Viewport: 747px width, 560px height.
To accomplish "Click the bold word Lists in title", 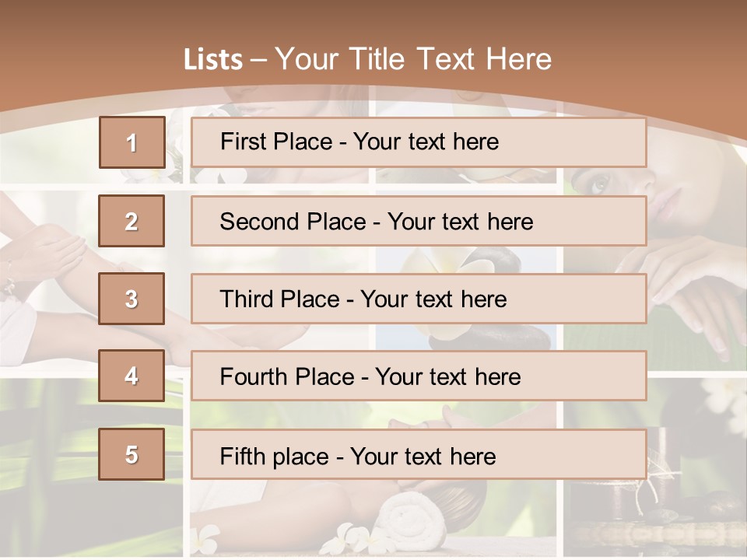I will click(212, 60).
